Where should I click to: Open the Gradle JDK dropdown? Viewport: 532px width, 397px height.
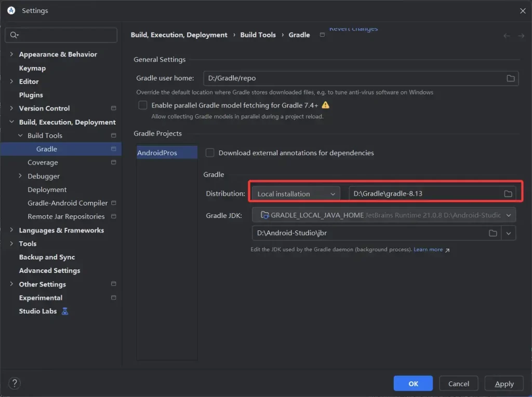click(383, 215)
